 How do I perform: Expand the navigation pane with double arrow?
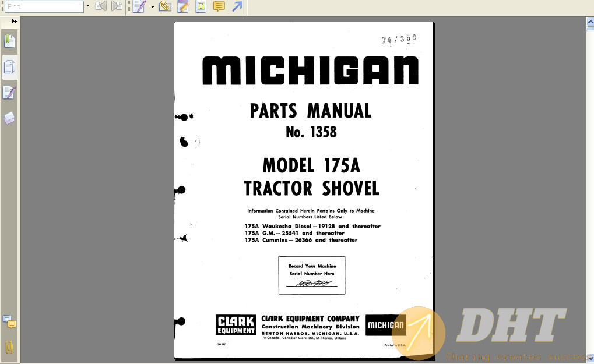click(x=15, y=21)
